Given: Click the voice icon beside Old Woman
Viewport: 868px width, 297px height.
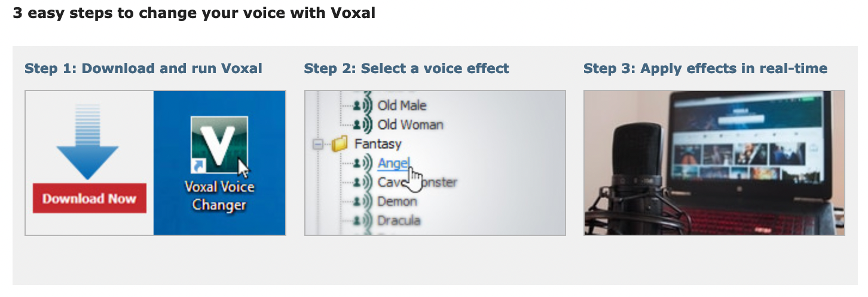Looking at the screenshot, I should 363,125.
